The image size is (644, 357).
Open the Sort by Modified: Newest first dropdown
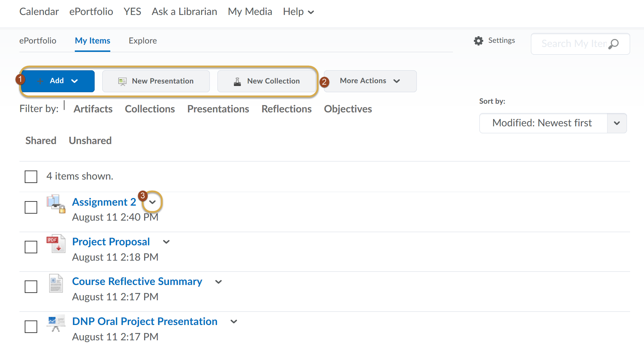(x=553, y=123)
